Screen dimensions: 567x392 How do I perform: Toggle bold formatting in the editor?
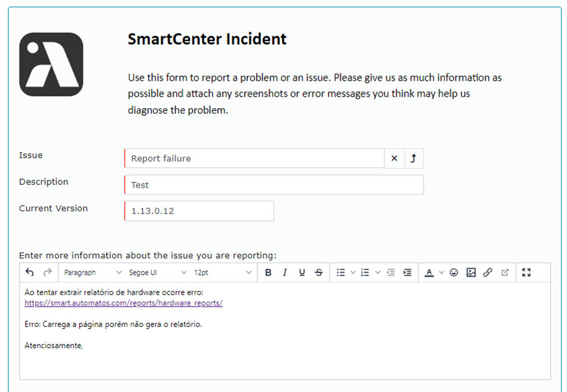pyautogui.click(x=268, y=273)
